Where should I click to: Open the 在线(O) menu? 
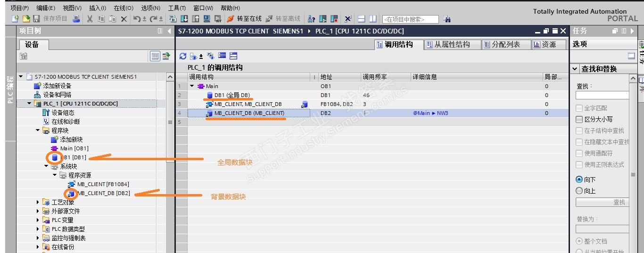point(124,8)
